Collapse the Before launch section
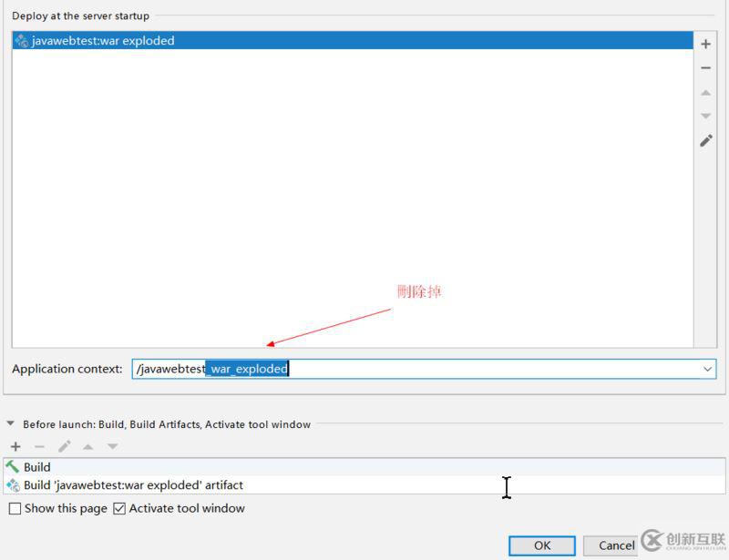This screenshot has height=560, width=729. tap(11, 423)
